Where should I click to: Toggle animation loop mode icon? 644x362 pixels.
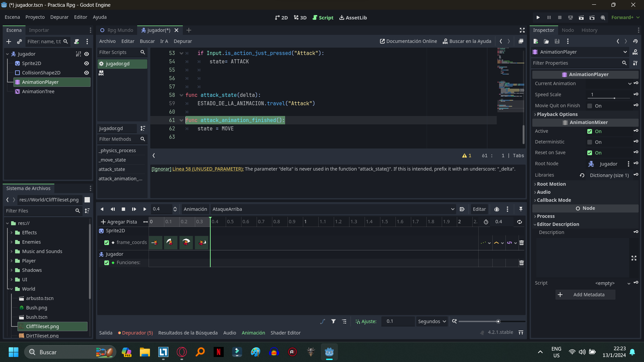coord(519,222)
